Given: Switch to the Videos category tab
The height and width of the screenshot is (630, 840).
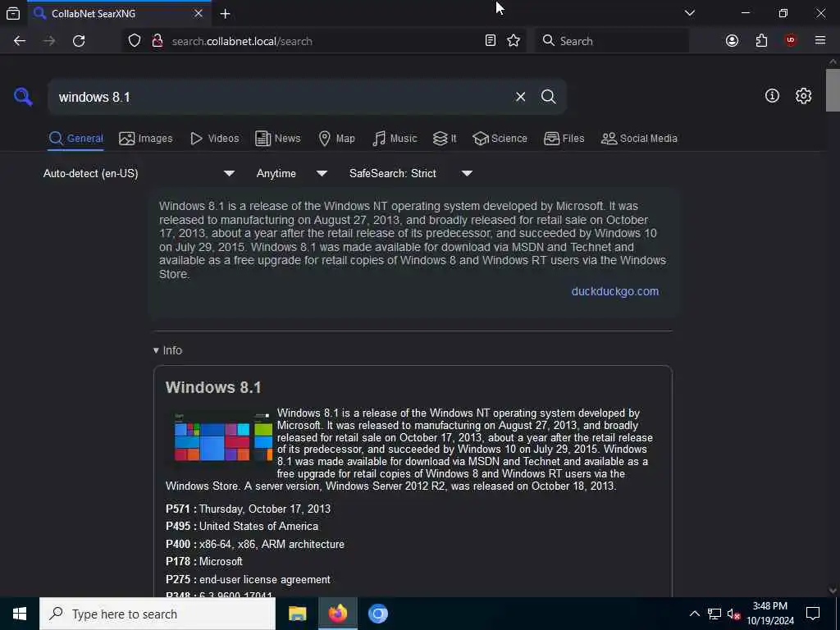Looking at the screenshot, I should 214,138.
